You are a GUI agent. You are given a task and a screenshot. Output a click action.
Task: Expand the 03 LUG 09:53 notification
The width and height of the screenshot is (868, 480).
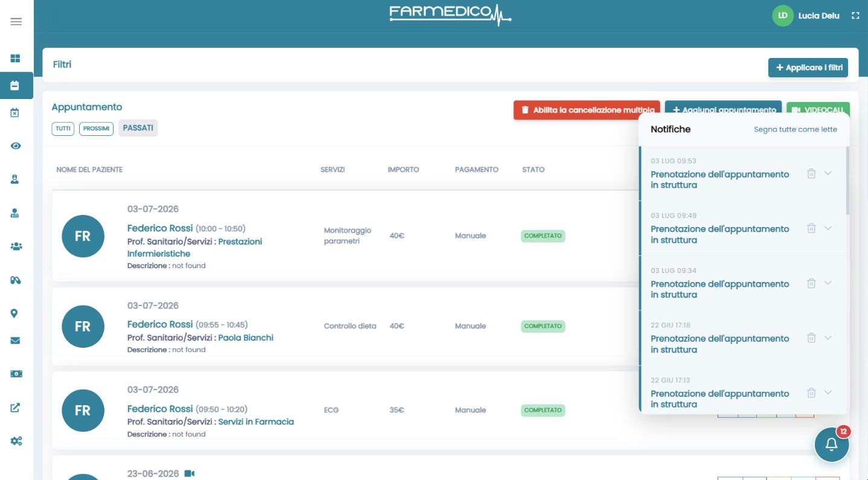828,173
